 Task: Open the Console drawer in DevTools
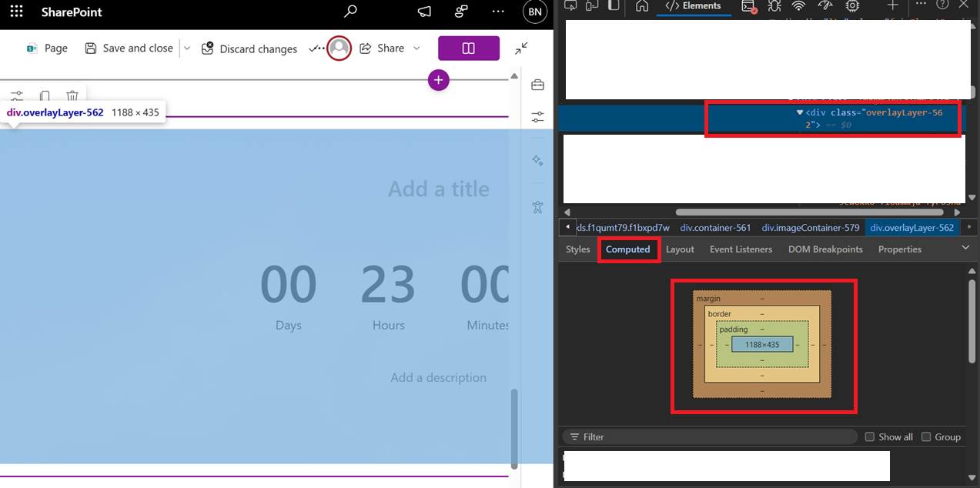[748, 6]
